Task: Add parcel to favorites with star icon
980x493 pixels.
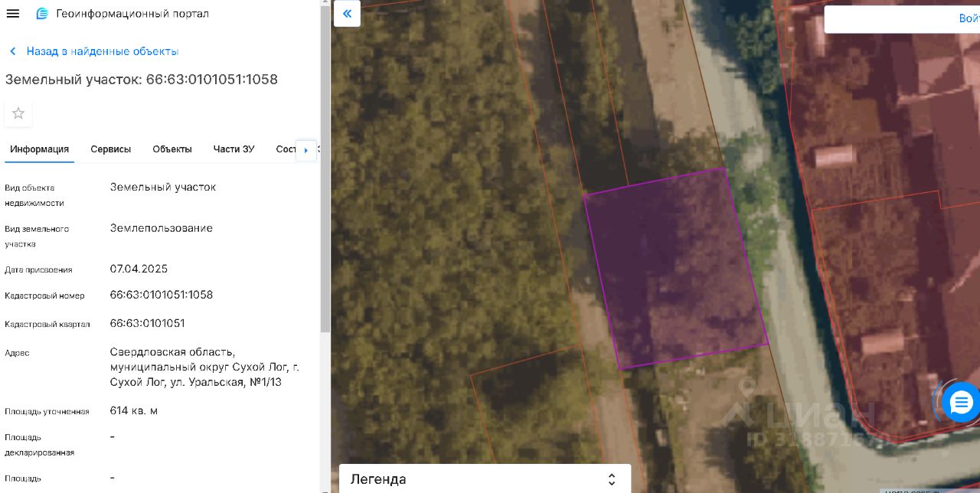Action: 18,113
